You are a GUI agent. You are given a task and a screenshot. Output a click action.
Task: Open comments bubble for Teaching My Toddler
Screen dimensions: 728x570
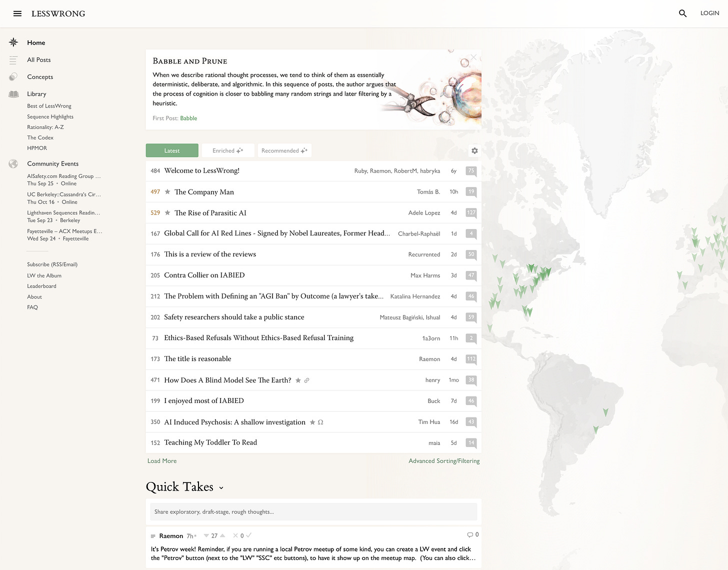coord(471,443)
